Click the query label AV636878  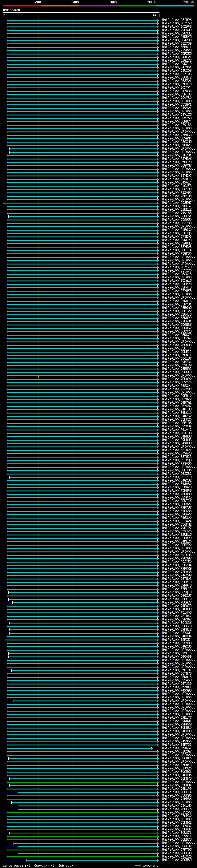(11, 10)
